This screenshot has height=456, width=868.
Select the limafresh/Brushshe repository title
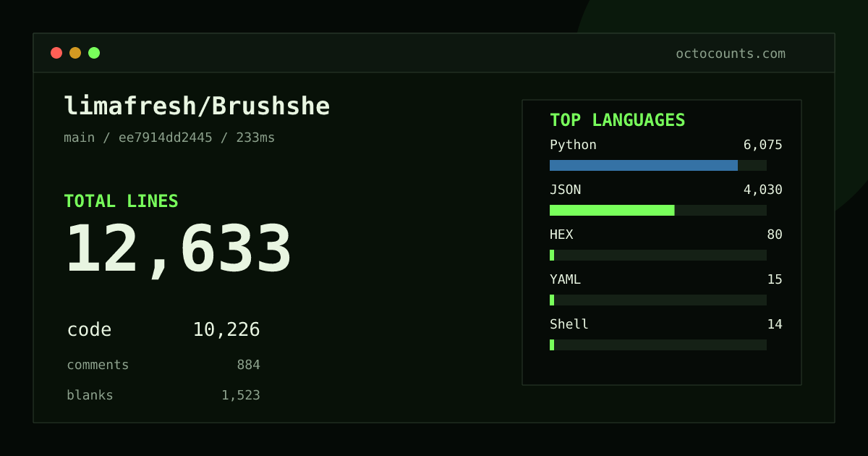pos(197,106)
